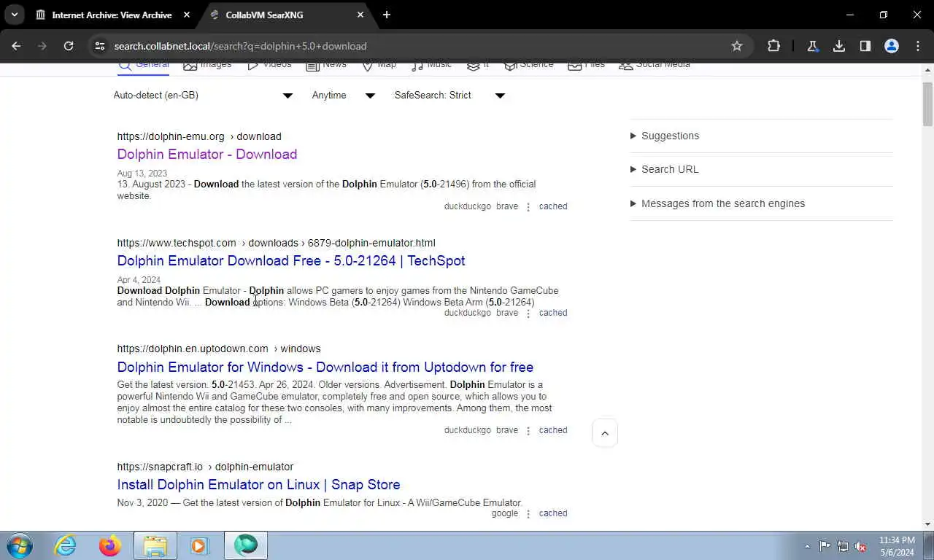
Task: Close the Internet Archive tab
Action: tap(187, 15)
